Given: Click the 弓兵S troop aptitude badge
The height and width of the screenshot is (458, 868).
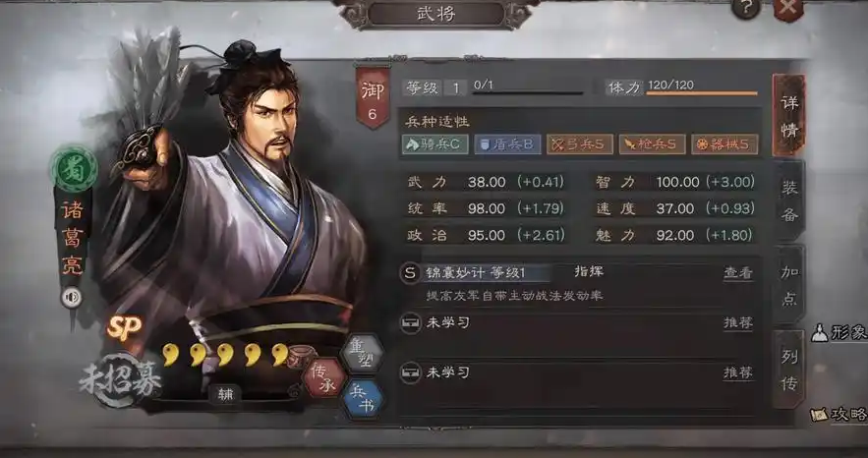Looking at the screenshot, I should tap(580, 144).
